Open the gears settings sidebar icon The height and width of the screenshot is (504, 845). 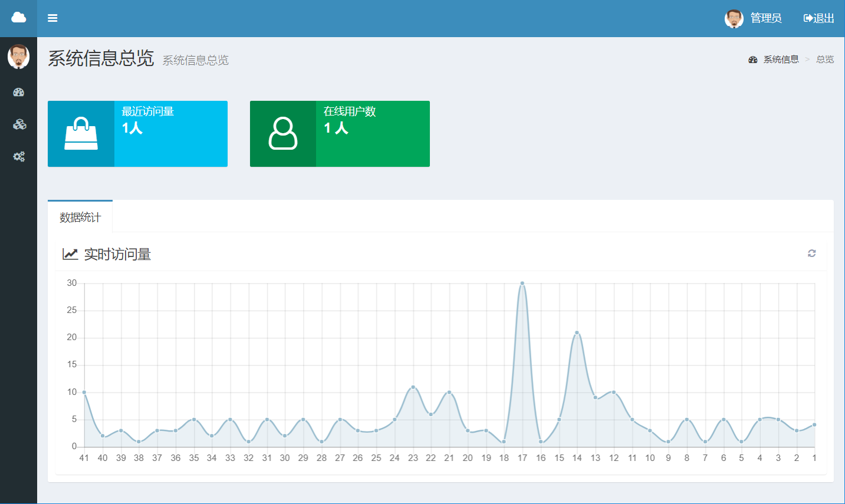click(x=19, y=157)
